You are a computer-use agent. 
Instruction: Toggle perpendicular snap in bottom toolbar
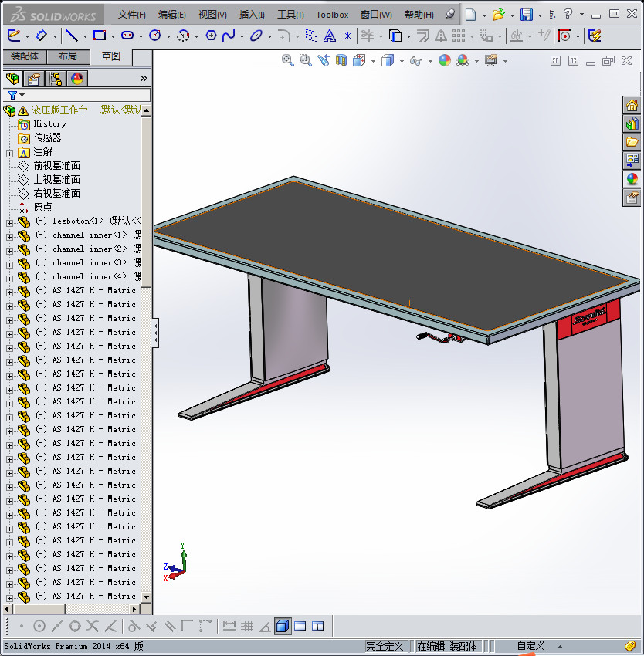(151, 627)
